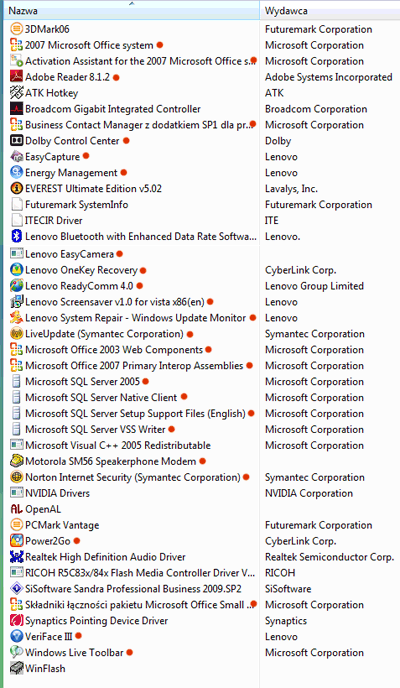Image resolution: width=400 pixels, height=688 pixels.
Task: Pick the PCMark Vantage list item
Action: pos(132,525)
